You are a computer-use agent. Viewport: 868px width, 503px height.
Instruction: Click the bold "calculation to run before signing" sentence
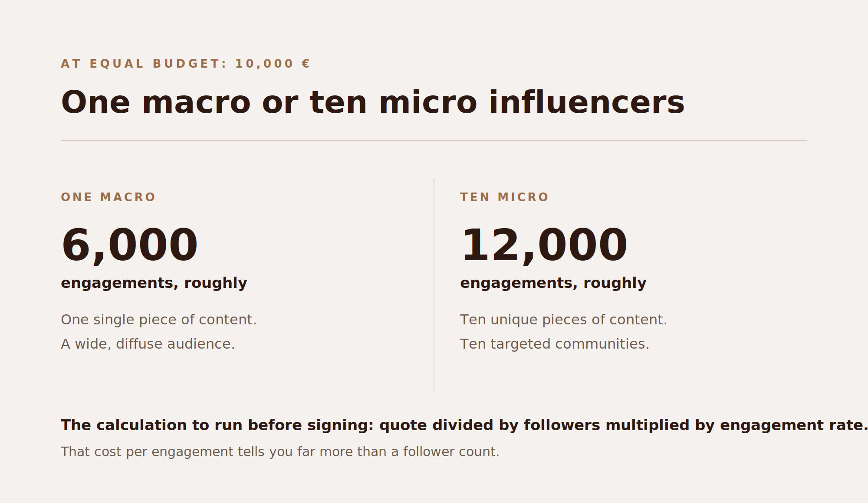[464, 425]
